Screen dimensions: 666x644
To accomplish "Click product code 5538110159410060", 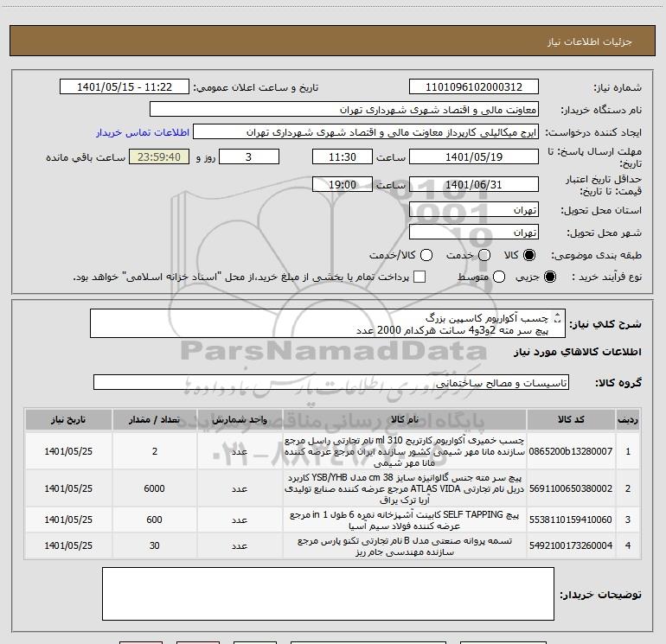I will pos(571,520).
